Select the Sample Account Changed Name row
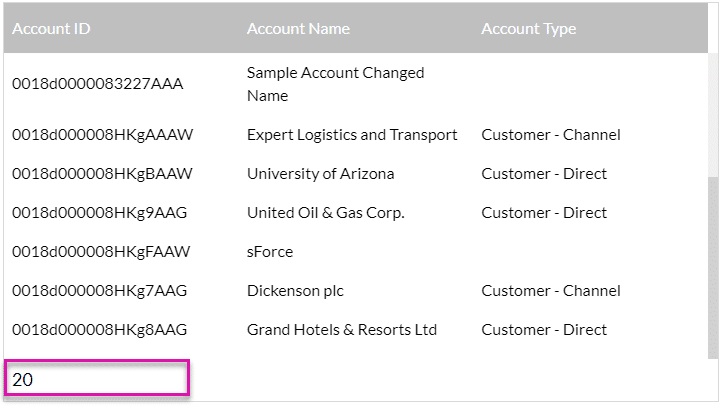The height and width of the screenshot is (408, 727). pos(335,84)
